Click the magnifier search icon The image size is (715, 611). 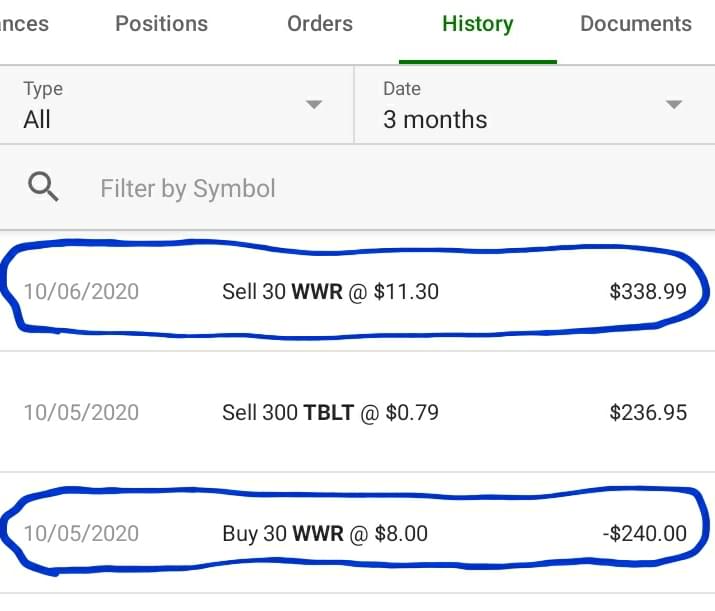(44, 187)
